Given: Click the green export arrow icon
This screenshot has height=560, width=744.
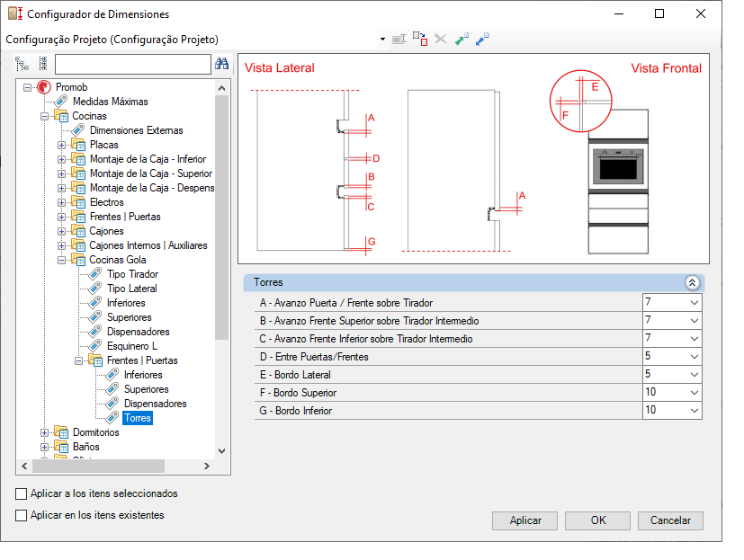Looking at the screenshot, I should click(x=462, y=39).
